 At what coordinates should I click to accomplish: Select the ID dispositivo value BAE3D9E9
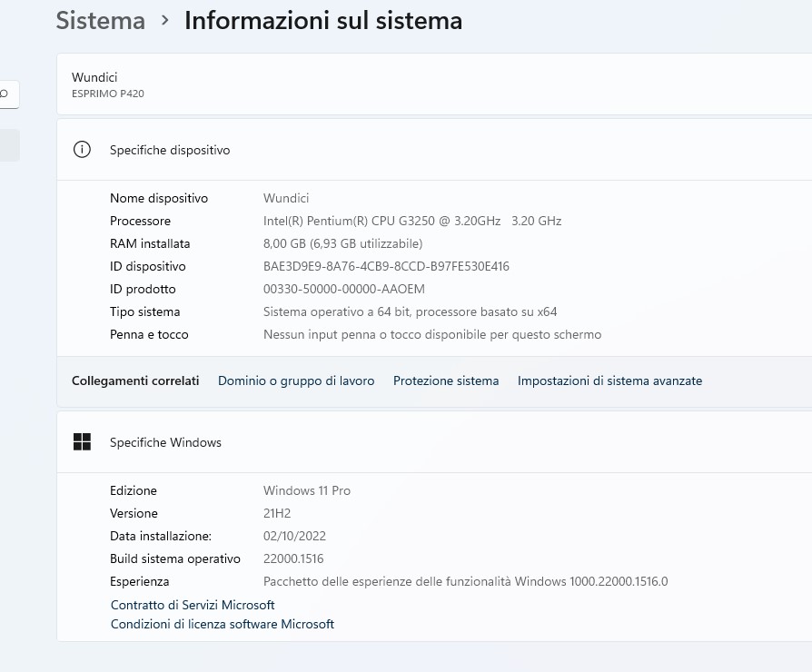[386, 267]
